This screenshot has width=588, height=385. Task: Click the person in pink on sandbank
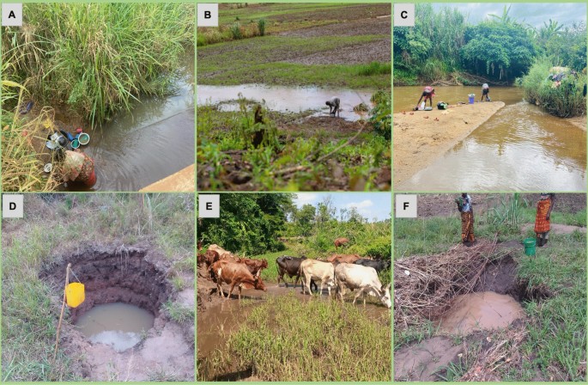(425, 96)
